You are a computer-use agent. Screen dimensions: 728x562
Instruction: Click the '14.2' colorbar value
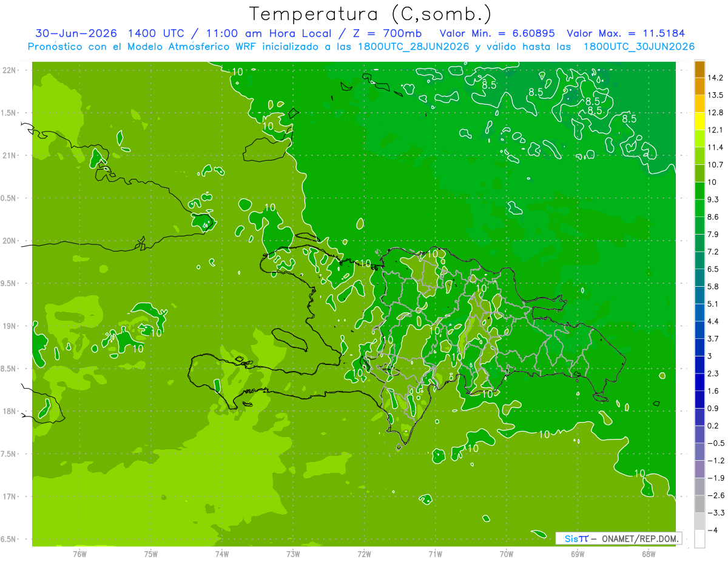[x=715, y=78]
